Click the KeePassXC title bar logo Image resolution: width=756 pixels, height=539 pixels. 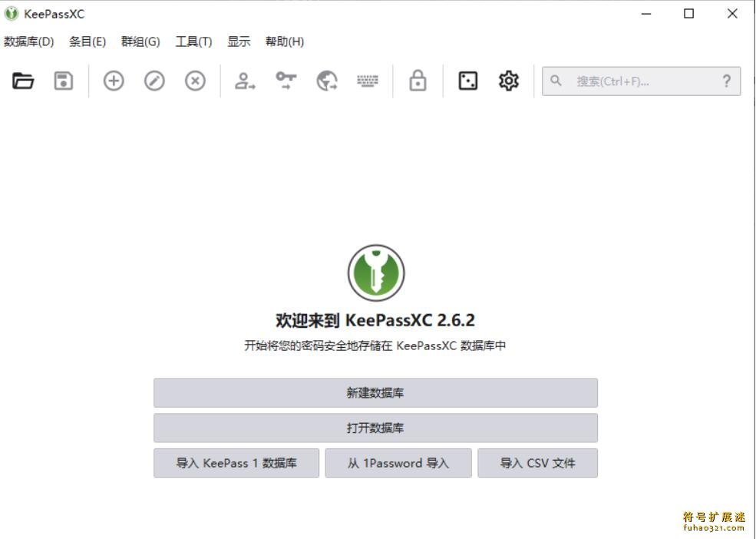(11, 14)
